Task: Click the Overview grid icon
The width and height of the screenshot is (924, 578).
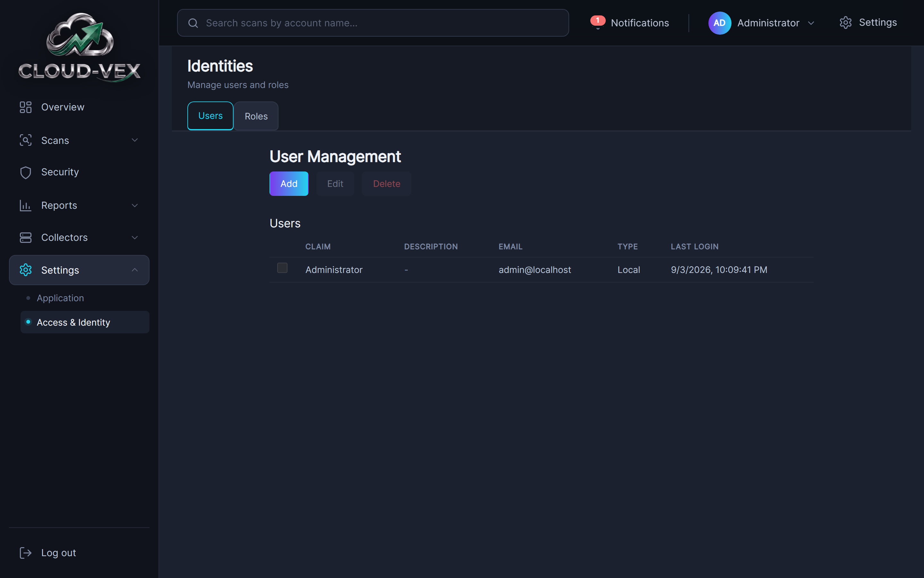Action: point(26,107)
